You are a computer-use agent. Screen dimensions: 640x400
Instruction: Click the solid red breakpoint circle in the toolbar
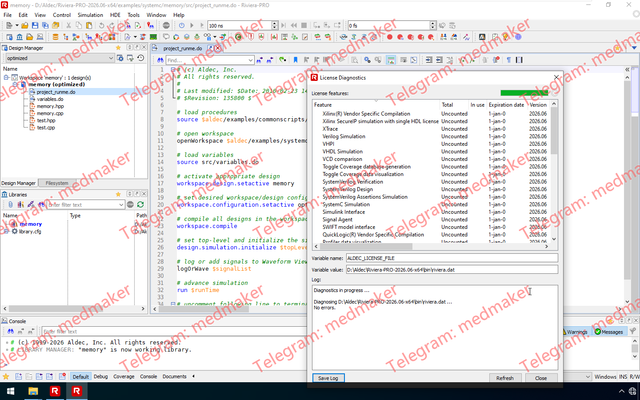(390, 37)
